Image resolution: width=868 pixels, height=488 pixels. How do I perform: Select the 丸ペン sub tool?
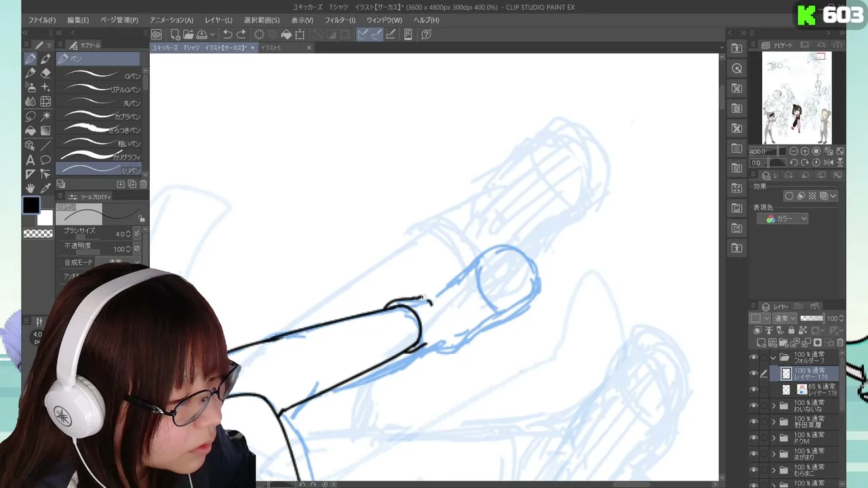click(99, 102)
